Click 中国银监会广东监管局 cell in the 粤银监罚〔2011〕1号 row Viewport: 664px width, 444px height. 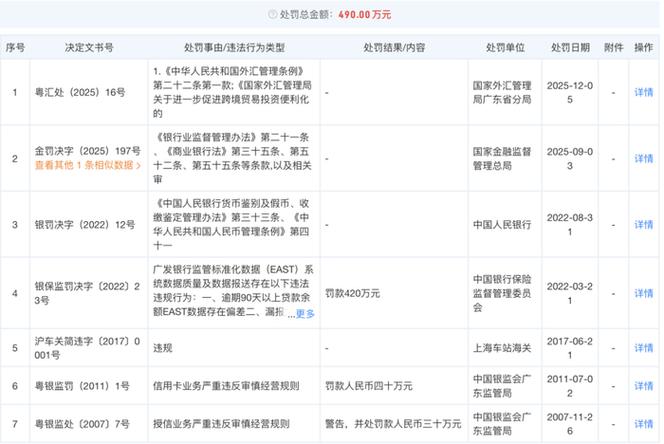click(x=502, y=386)
